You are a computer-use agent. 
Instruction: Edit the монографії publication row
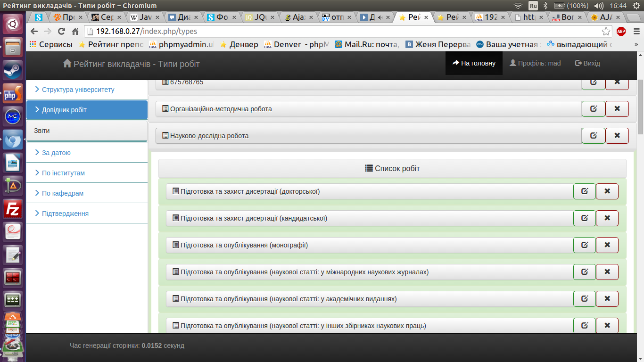[585, 245]
